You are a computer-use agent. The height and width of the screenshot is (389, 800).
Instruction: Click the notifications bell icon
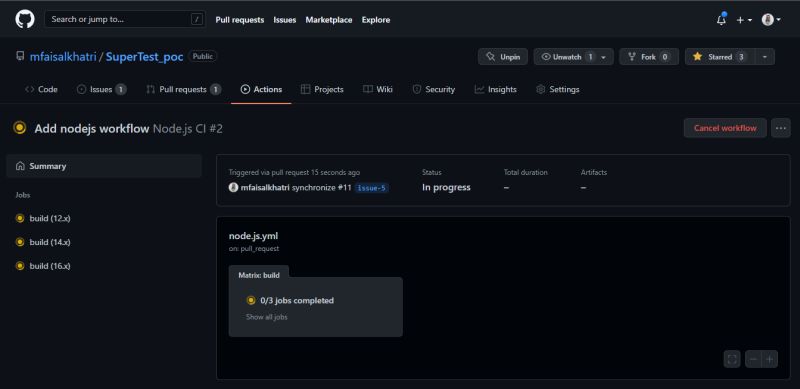[x=721, y=20]
